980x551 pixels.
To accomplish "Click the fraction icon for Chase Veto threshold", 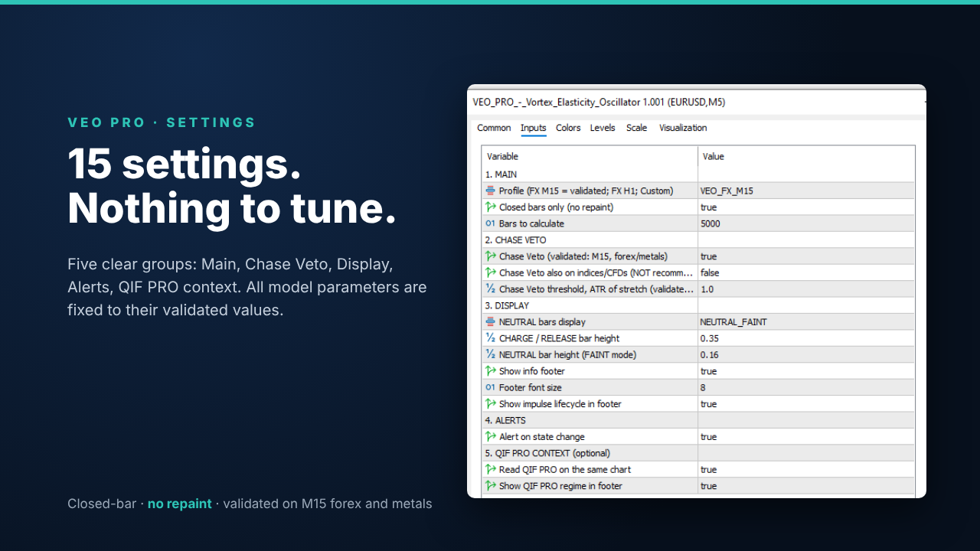I will (x=491, y=289).
